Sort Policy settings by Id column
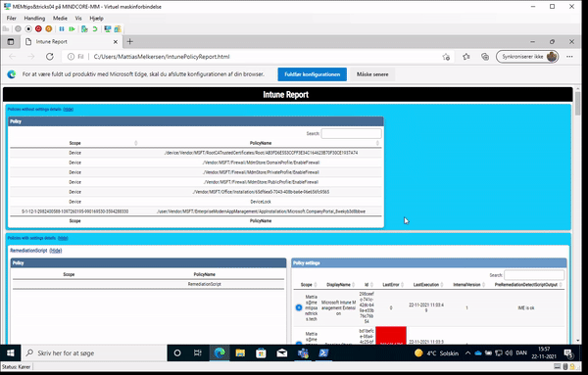The image size is (588, 375). [367, 285]
